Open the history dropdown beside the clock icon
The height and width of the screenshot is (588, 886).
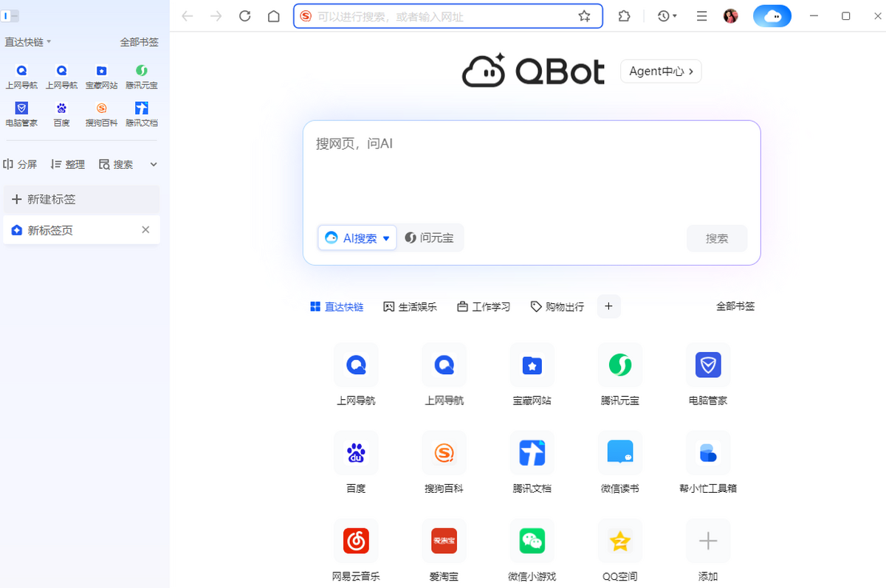coord(667,15)
